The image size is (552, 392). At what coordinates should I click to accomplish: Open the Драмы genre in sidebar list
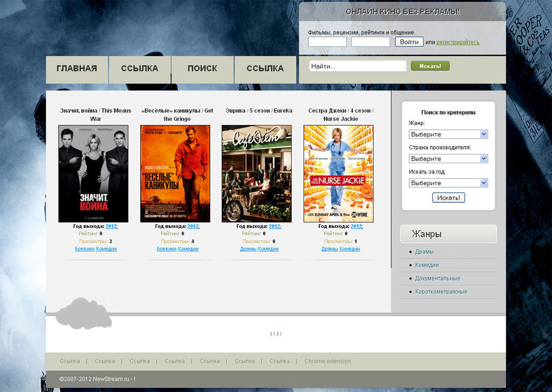424,251
